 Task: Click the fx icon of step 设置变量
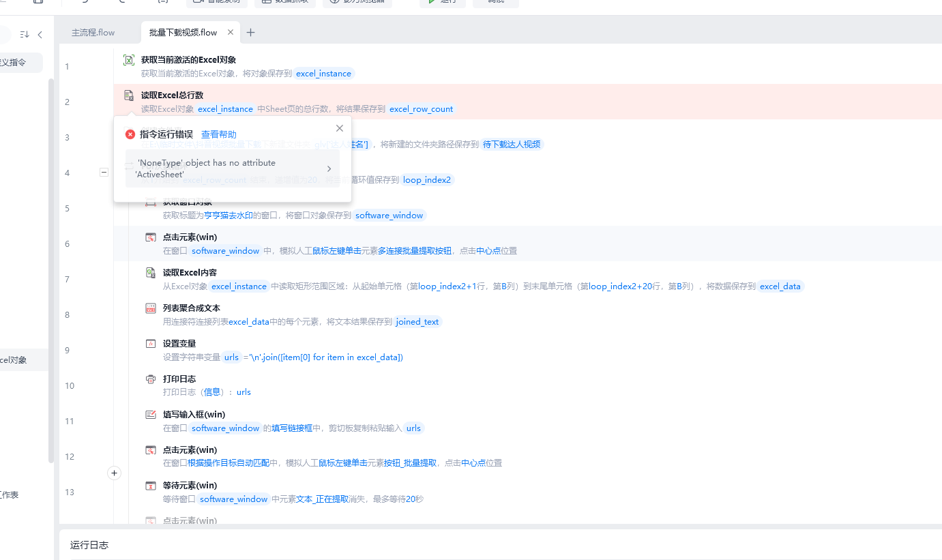[x=151, y=344]
